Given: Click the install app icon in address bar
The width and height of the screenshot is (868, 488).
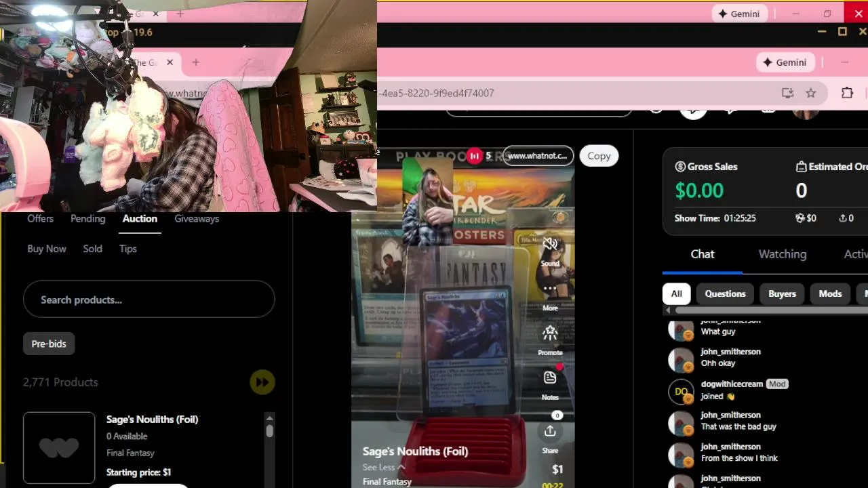Looking at the screenshot, I should pos(787,93).
